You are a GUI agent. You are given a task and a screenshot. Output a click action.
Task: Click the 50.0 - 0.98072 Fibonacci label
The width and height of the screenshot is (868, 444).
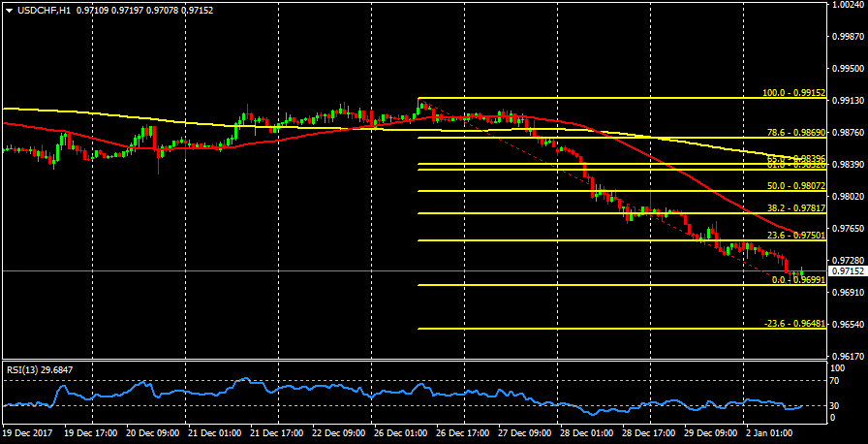click(795, 186)
